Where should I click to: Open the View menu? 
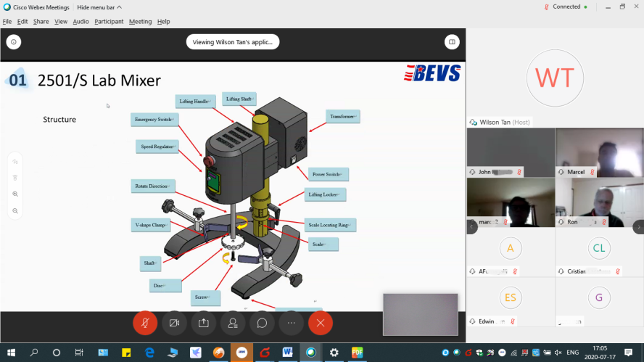click(x=61, y=21)
